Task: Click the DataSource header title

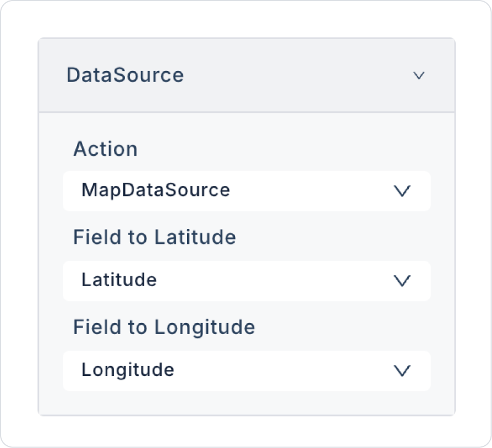Action: click(x=125, y=75)
